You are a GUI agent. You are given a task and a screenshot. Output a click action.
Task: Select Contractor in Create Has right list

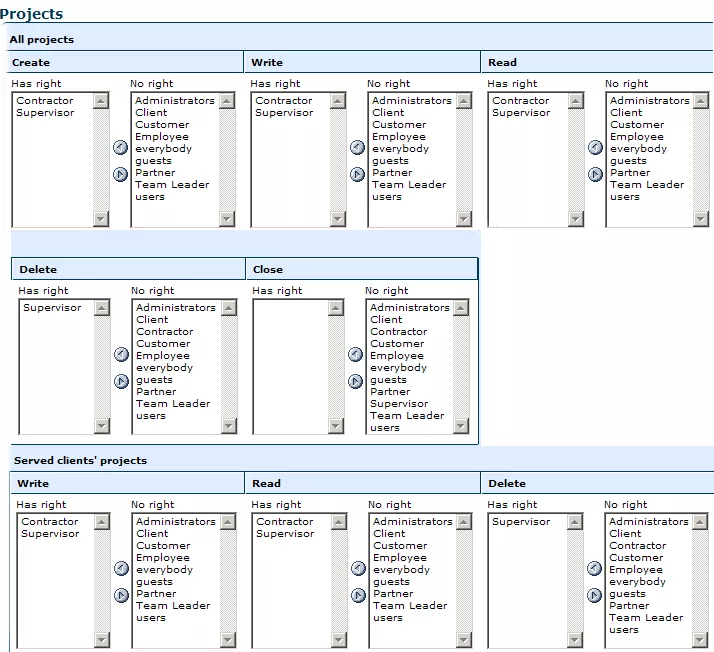pyautogui.click(x=45, y=101)
